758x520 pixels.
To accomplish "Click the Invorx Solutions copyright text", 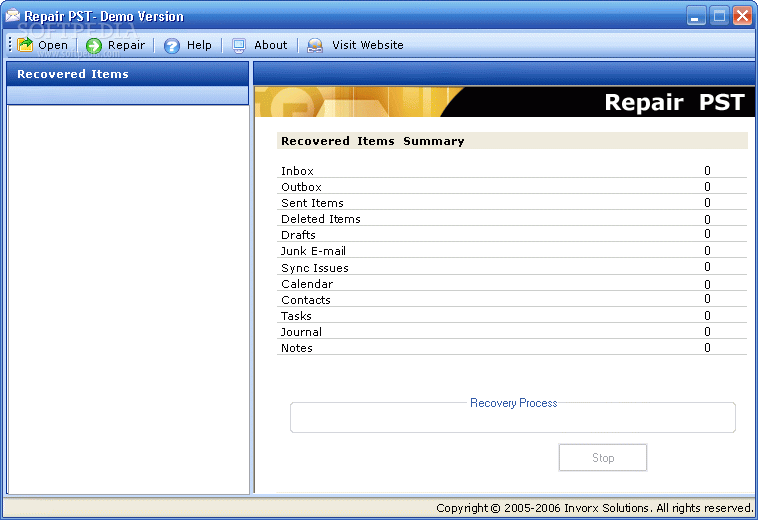I will (595, 508).
